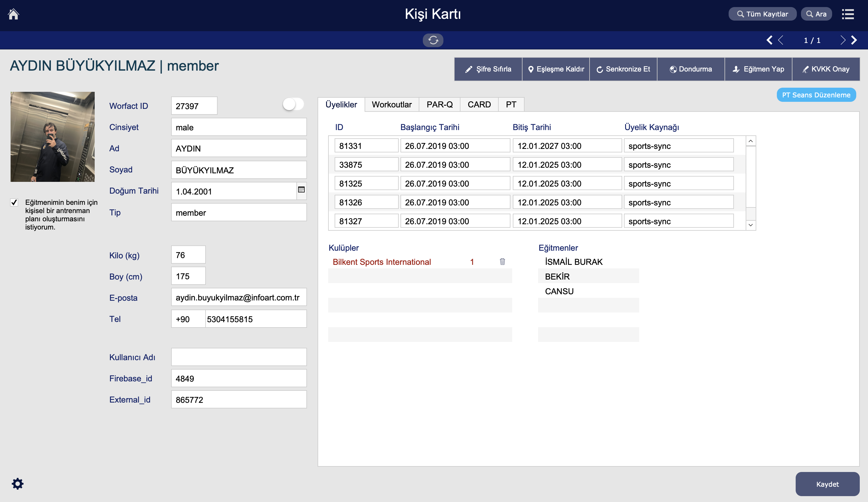Jump to first record arrow
This screenshot has width=868, height=502.
(x=769, y=40)
